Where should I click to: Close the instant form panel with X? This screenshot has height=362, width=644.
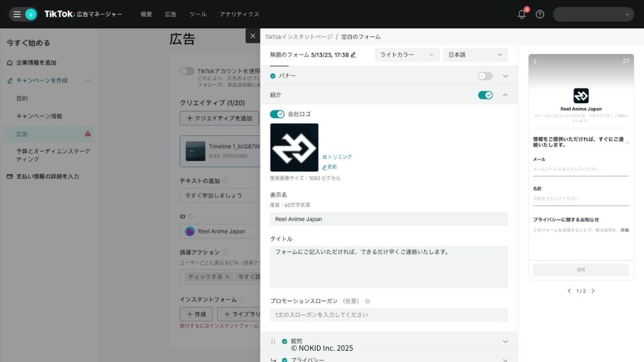(253, 36)
